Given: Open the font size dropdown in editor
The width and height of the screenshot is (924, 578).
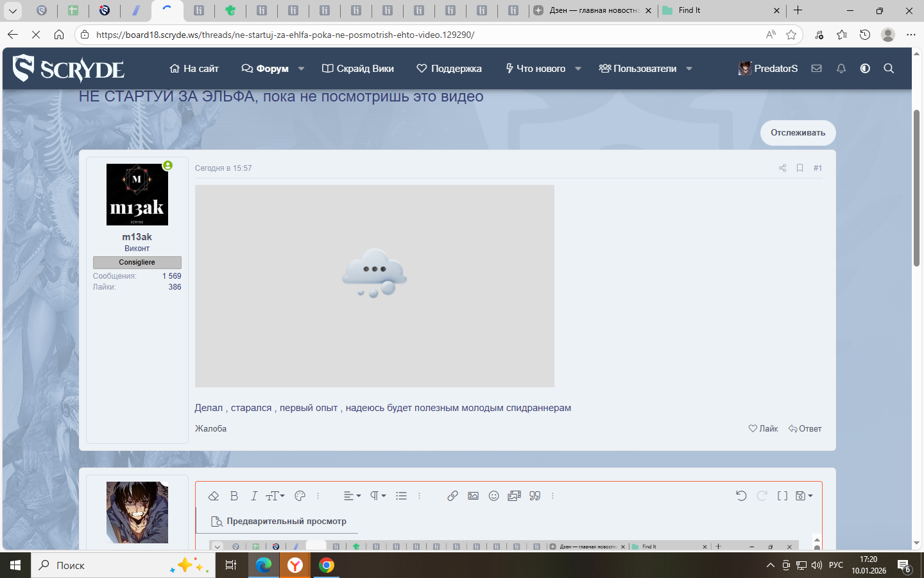Looking at the screenshot, I should coord(275,496).
